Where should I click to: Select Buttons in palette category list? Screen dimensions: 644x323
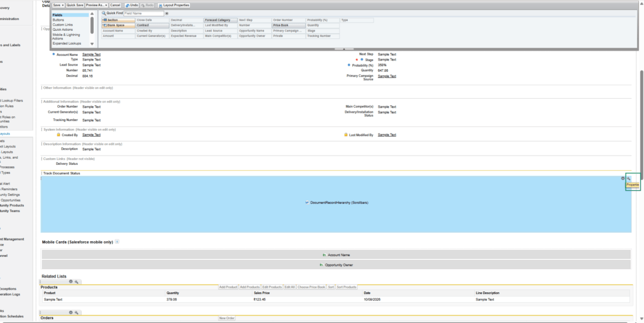coord(58,20)
